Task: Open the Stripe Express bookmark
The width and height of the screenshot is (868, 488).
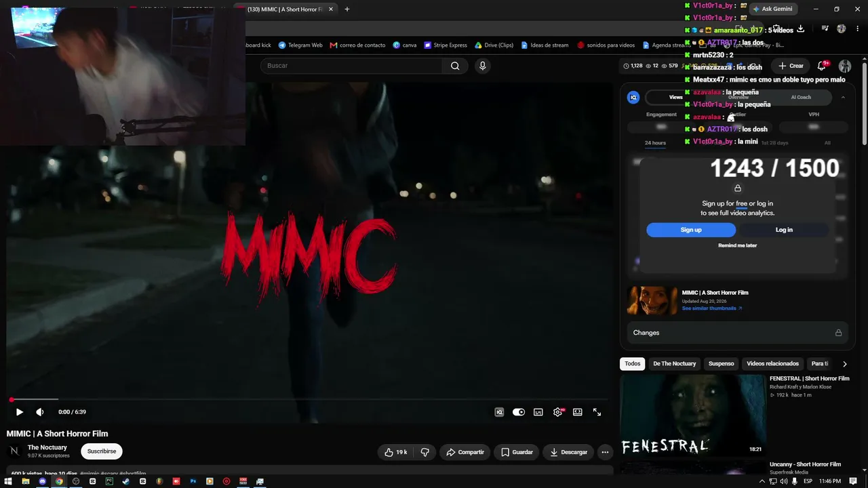Action: click(446, 45)
